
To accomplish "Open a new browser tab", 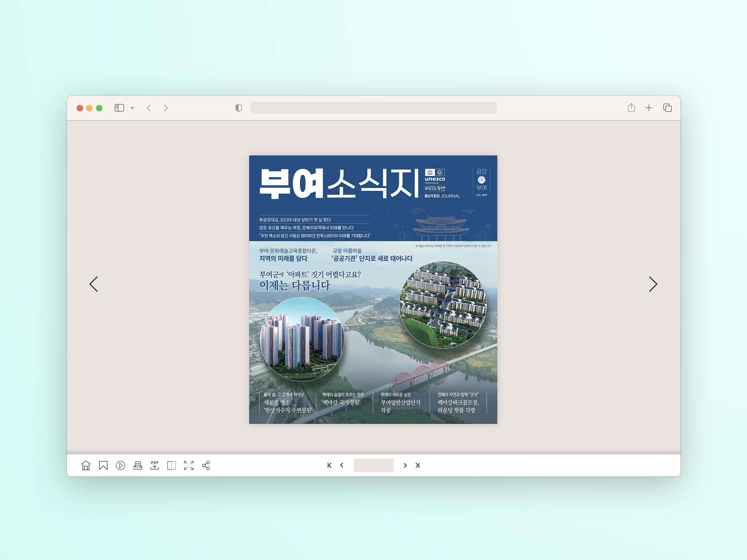I will click(649, 108).
